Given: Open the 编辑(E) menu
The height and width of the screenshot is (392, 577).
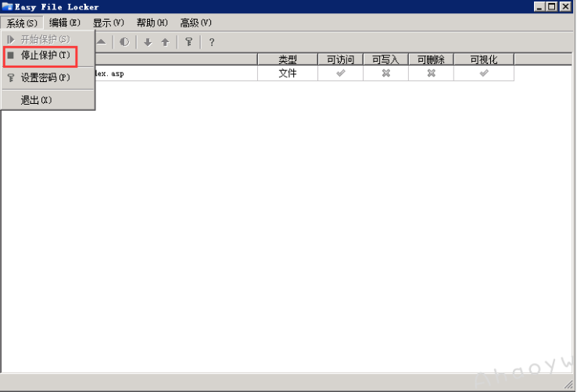Looking at the screenshot, I should (x=65, y=23).
